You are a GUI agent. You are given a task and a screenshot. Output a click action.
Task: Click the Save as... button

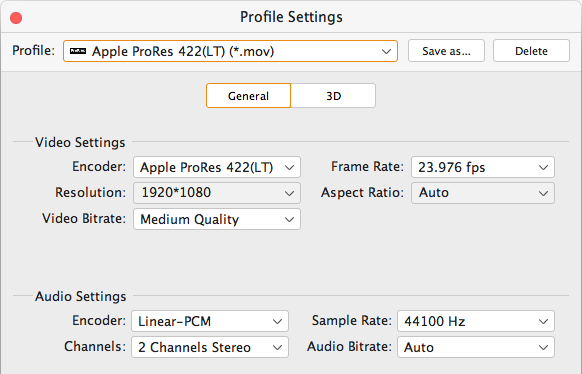pos(446,51)
